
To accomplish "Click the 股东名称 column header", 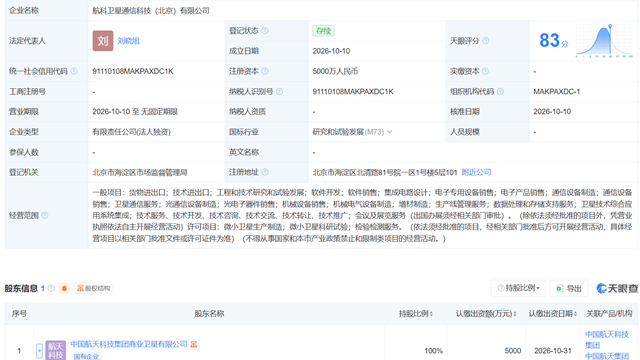I will click(209, 313).
